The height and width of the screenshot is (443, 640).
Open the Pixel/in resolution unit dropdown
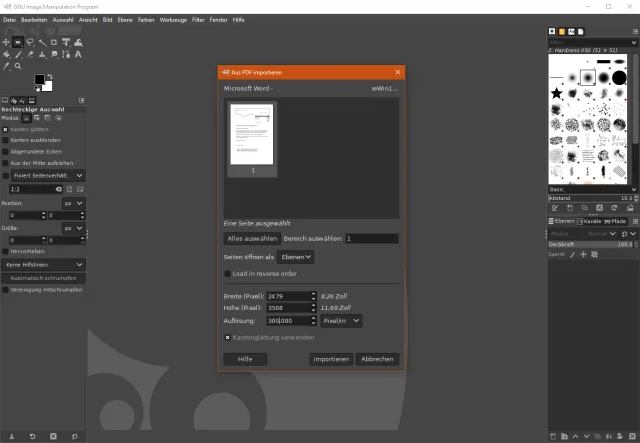[x=342, y=321]
